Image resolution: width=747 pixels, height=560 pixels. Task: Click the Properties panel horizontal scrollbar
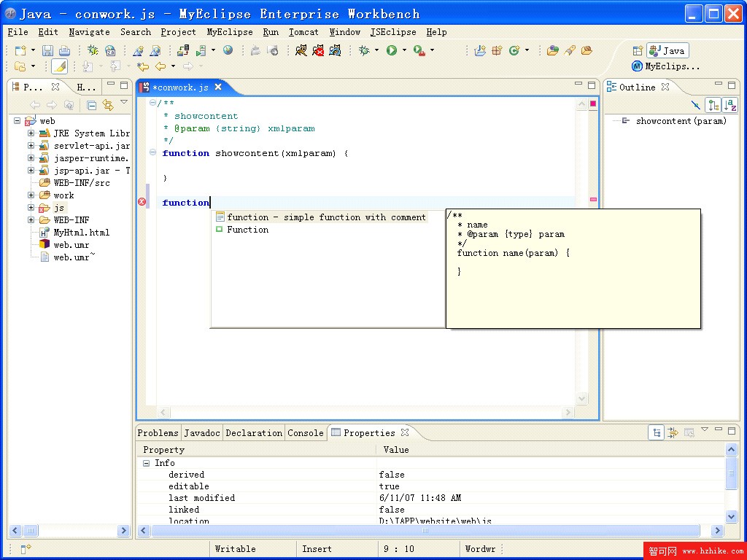click(425, 530)
